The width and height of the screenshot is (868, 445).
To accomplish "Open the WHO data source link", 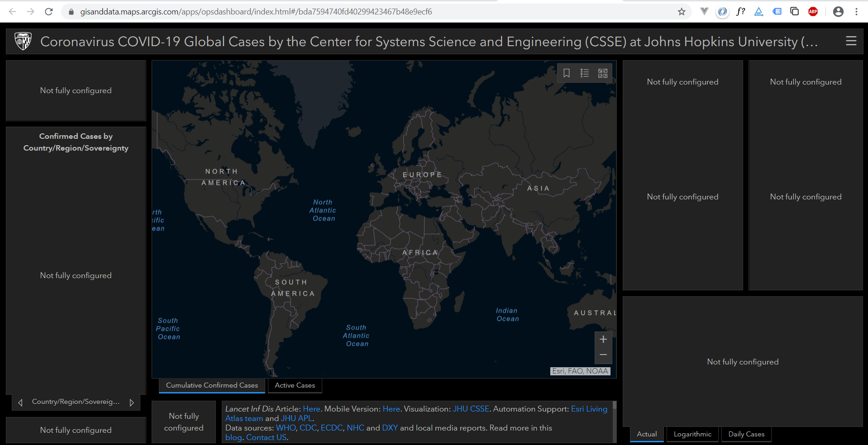I will 286,428.
